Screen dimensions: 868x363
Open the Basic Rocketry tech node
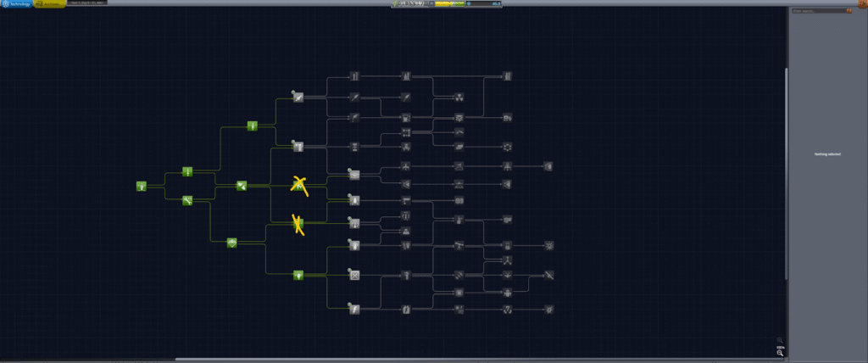[x=187, y=171]
